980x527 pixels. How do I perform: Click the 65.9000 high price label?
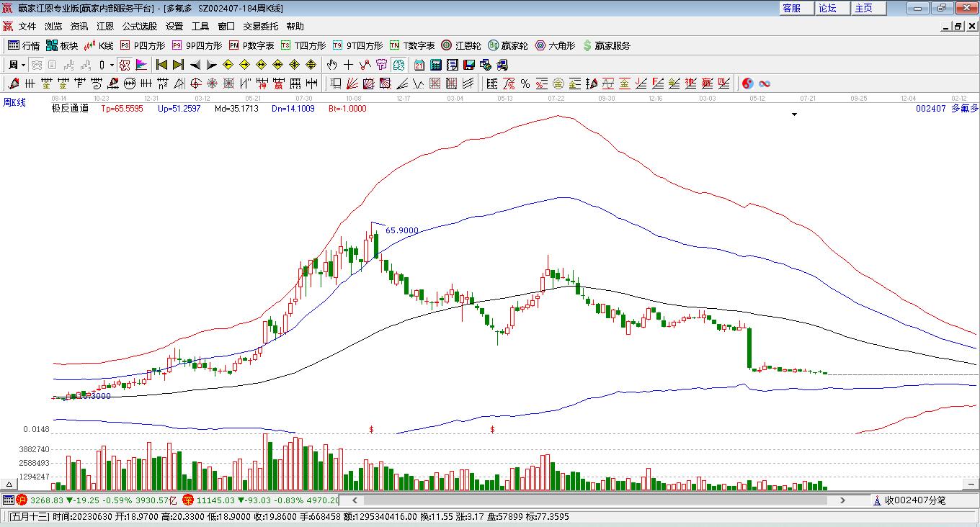(x=402, y=230)
